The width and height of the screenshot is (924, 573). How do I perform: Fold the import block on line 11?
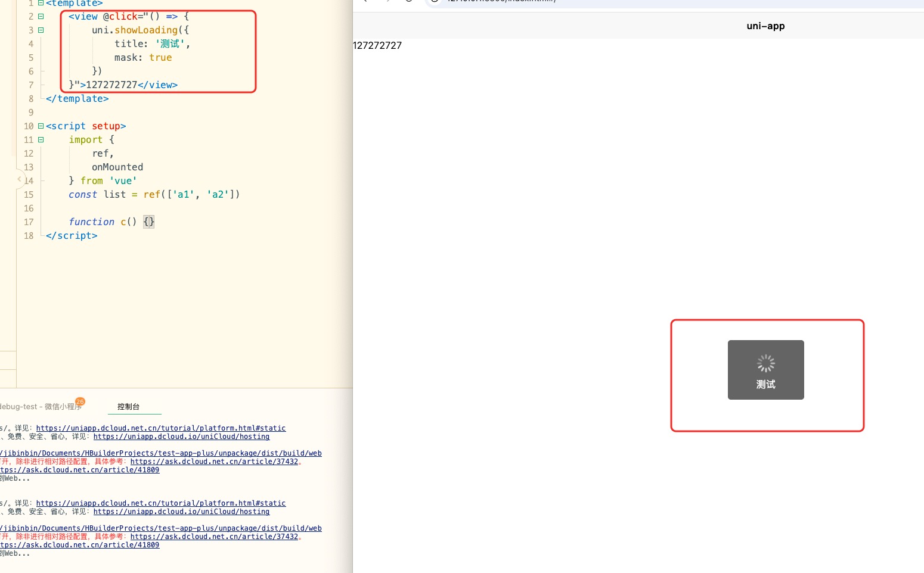pos(41,140)
